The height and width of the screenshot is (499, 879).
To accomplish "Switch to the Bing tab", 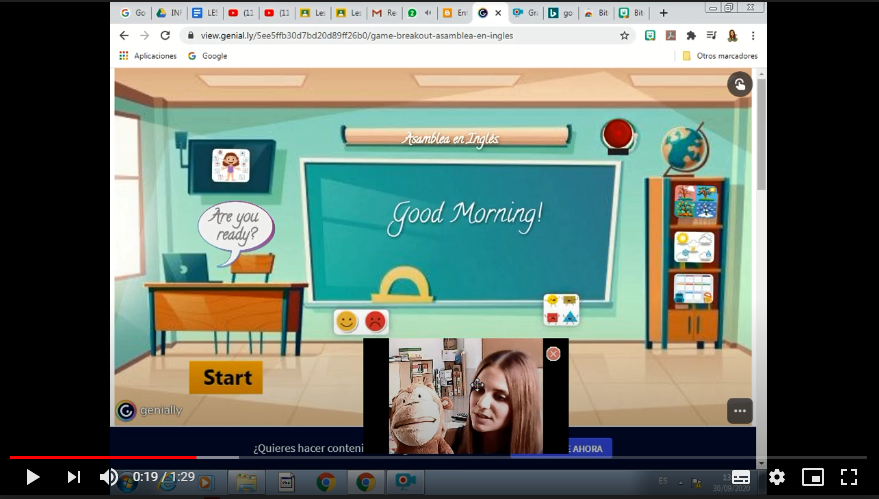I will (560, 13).
